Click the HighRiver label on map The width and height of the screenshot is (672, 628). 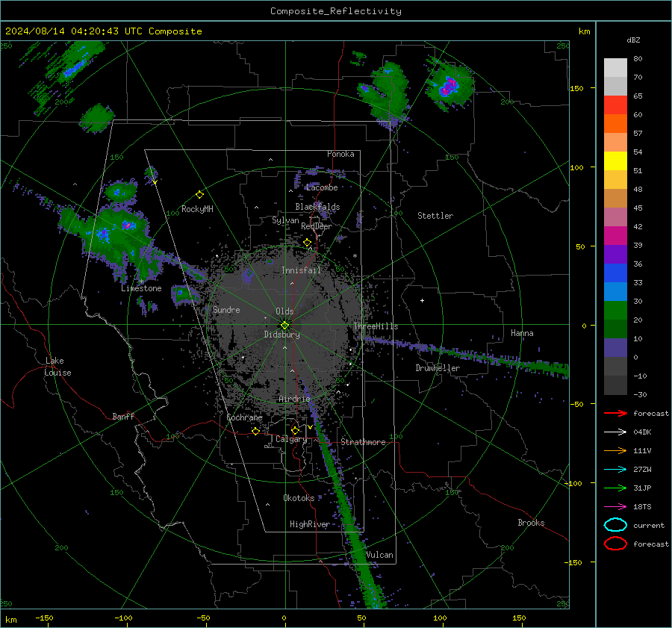tap(309, 524)
